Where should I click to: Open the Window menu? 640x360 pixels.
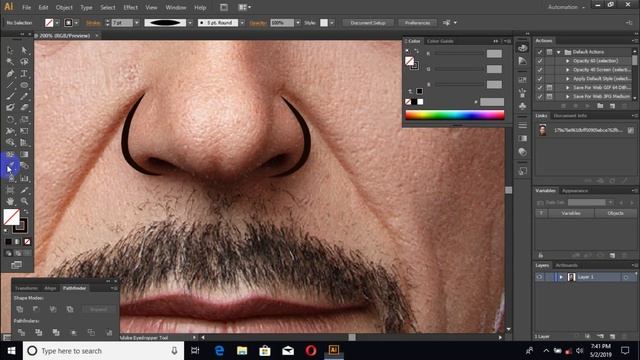[176, 7]
